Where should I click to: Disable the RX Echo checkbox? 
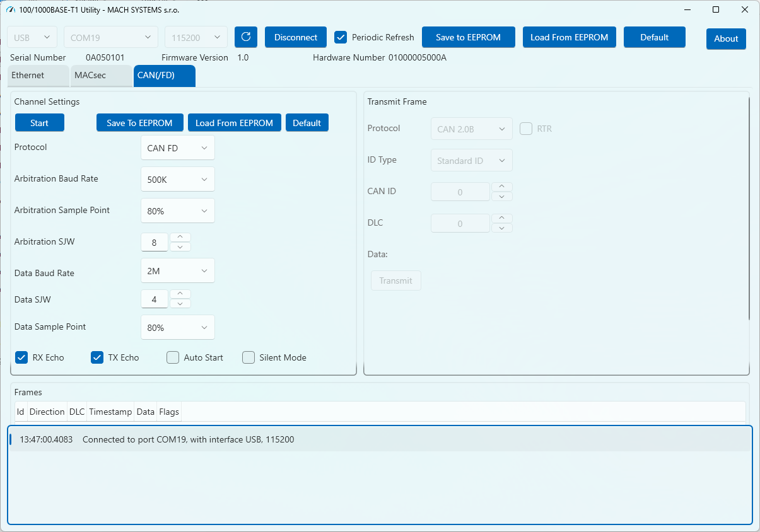pos(21,357)
